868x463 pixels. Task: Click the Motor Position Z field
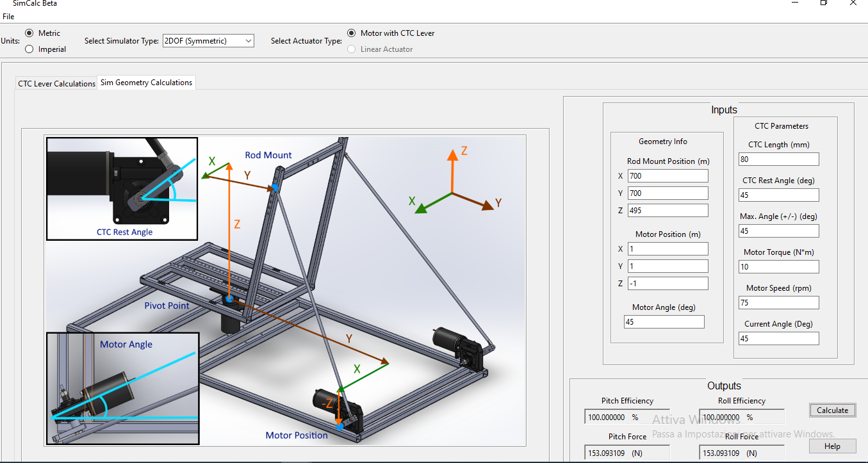click(667, 284)
